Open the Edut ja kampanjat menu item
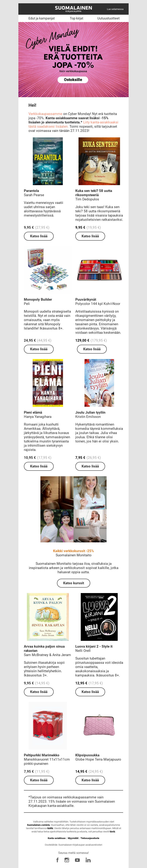This screenshot has height=868, width=147. (x=42, y=18)
